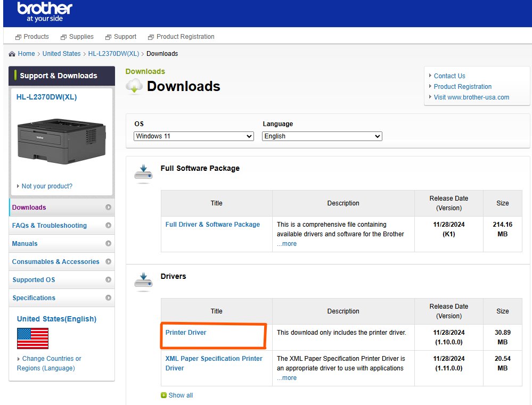Image resolution: width=532 pixels, height=405 pixels.
Task: Click the HL-L2370DW printer product image
Action: pos(61,140)
